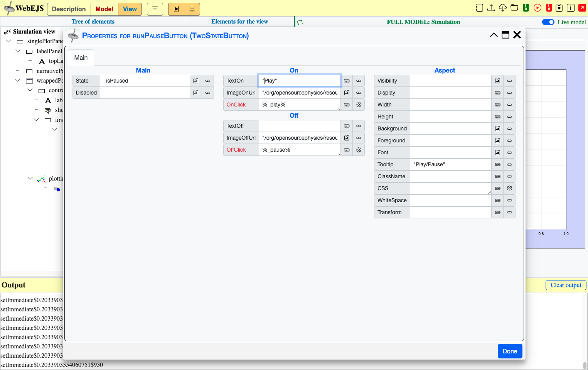Click the State row editor icon
The height and width of the screenshot is (370, 588).
click(x=196, y=81)
